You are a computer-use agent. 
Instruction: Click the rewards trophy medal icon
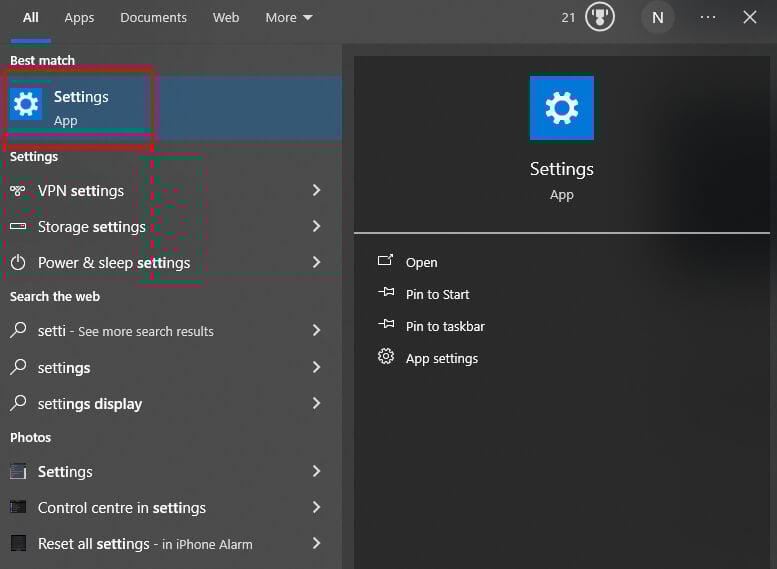(600, 17)
